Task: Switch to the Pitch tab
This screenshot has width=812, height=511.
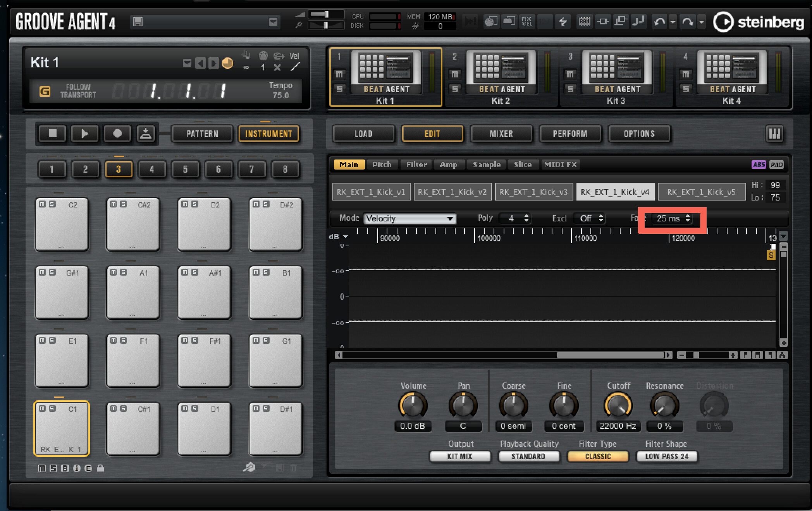Action: click(382, 165)
